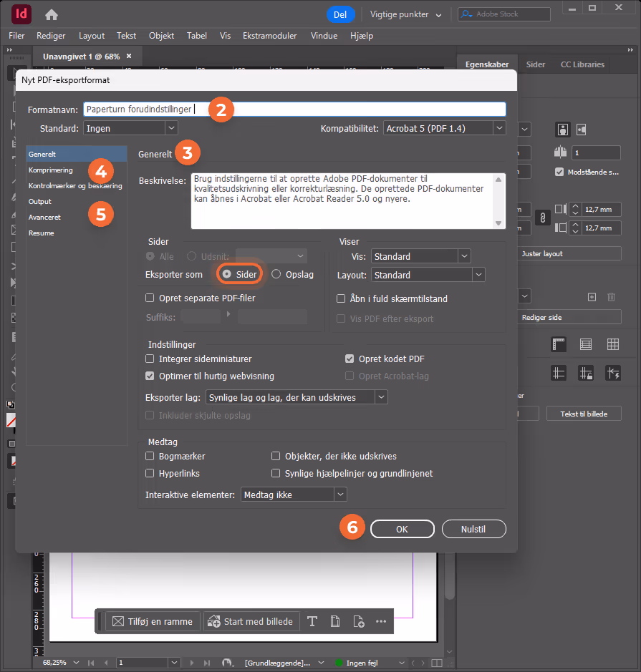
Task: Open the more options ellipsis in floating toolbar
Action: tap(381, 621)
